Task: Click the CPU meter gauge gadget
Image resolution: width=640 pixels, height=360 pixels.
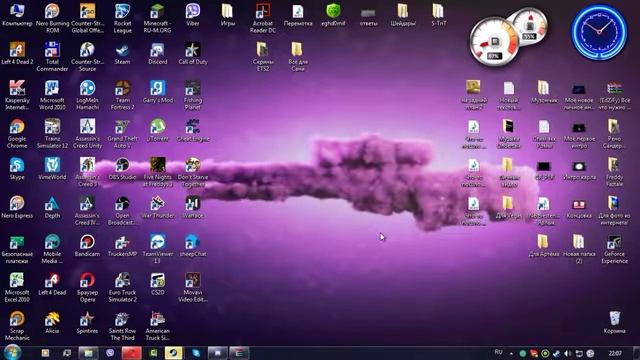Action: point(494,42)
